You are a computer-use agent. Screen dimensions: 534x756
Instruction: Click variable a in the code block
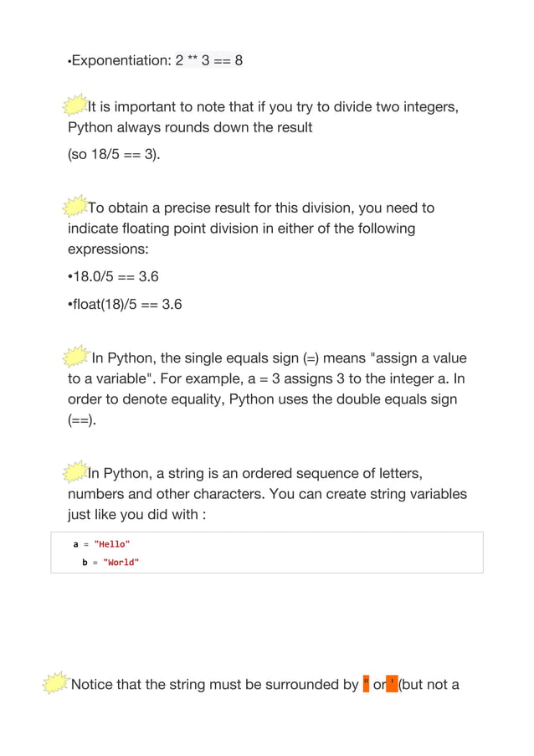75,544
